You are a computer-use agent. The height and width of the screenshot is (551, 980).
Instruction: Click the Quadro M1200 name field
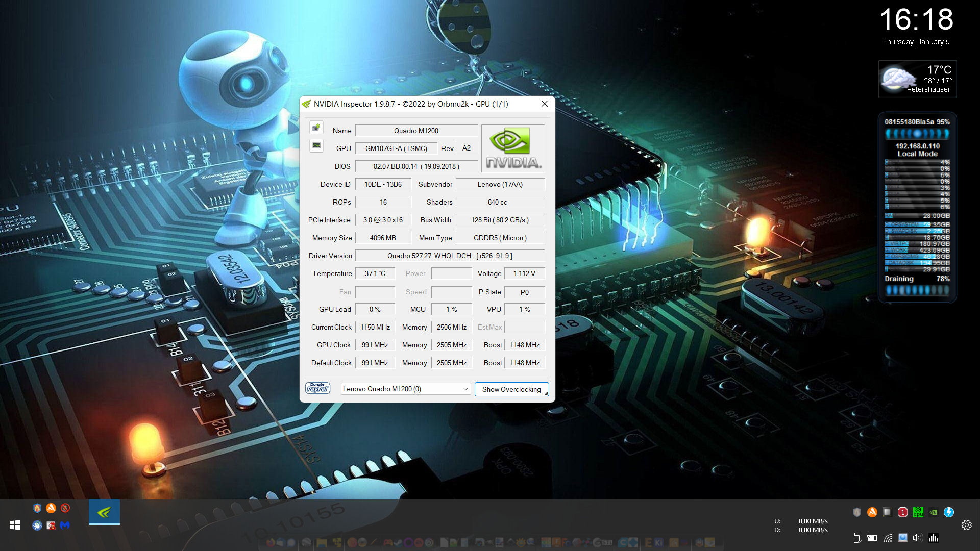pos(416,131)
